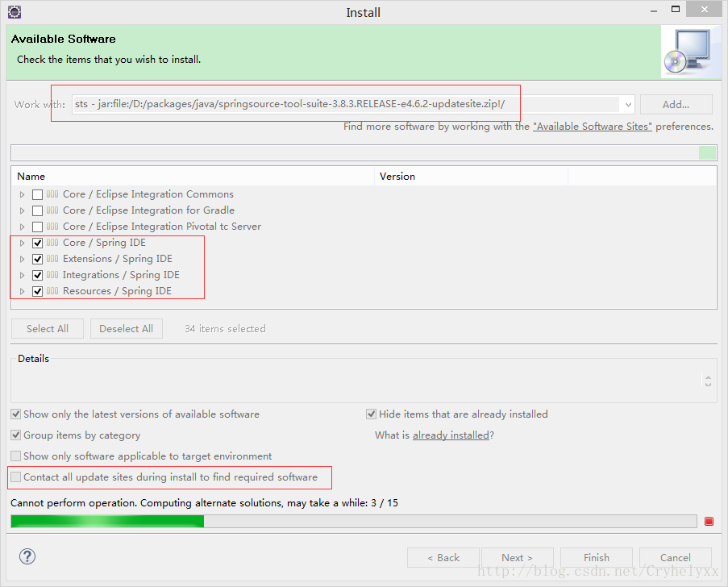
Task: Cancel the Install dialog
Action: [676, 558]
